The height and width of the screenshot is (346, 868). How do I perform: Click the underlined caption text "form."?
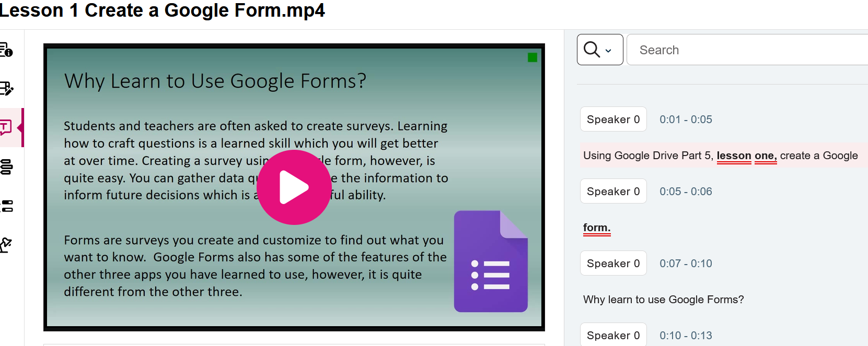597,228
